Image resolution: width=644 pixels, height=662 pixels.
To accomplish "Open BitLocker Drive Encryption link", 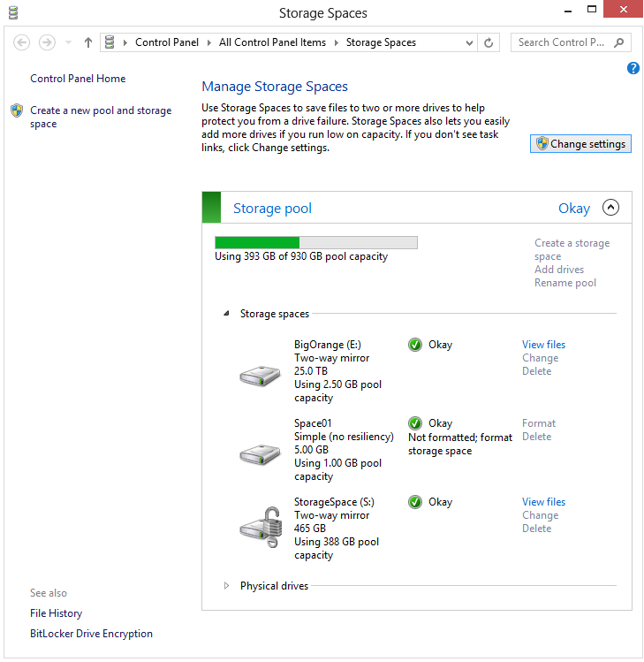I will (91, 634).
